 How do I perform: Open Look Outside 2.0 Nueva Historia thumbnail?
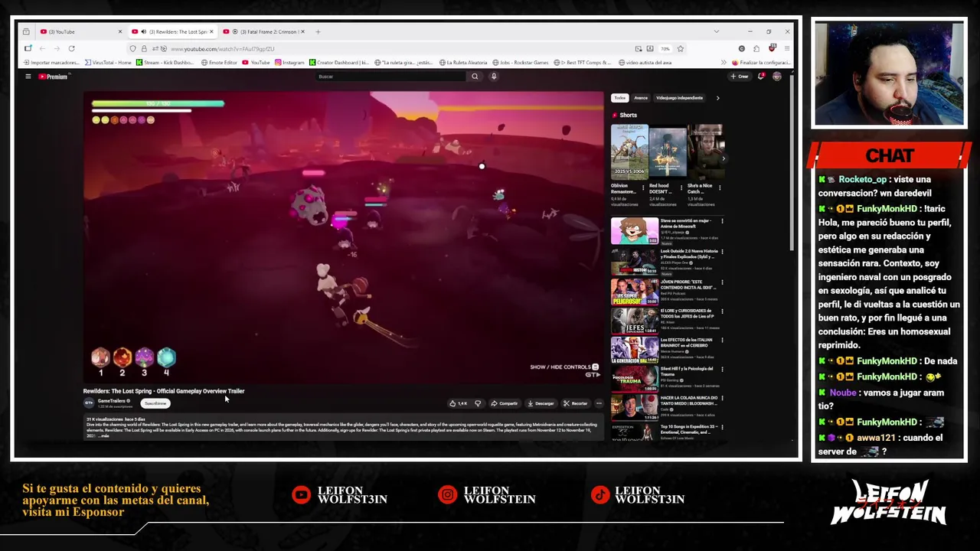pyautogui.click(x=634, y=260)
